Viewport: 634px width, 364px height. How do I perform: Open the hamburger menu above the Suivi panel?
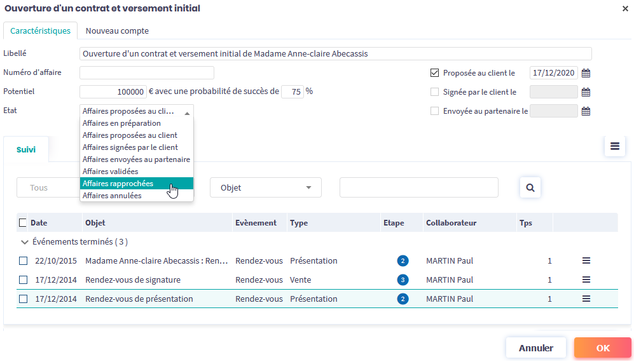click(614, 146)
